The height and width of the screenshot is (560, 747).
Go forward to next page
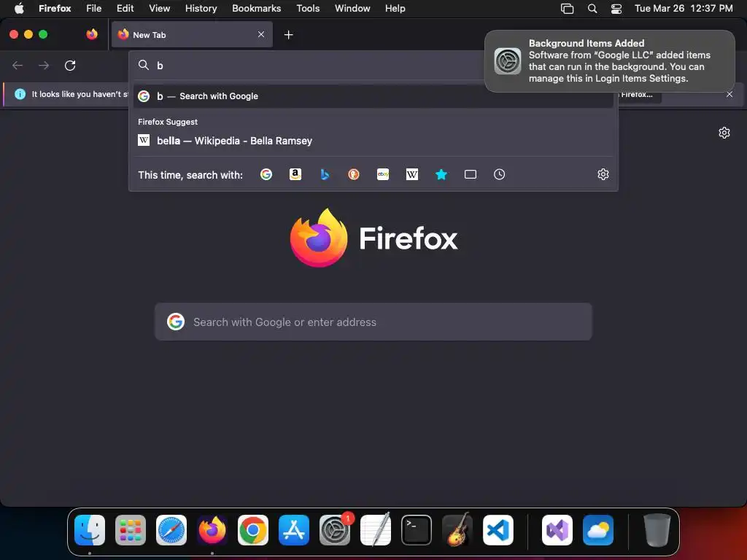(44, 65)
